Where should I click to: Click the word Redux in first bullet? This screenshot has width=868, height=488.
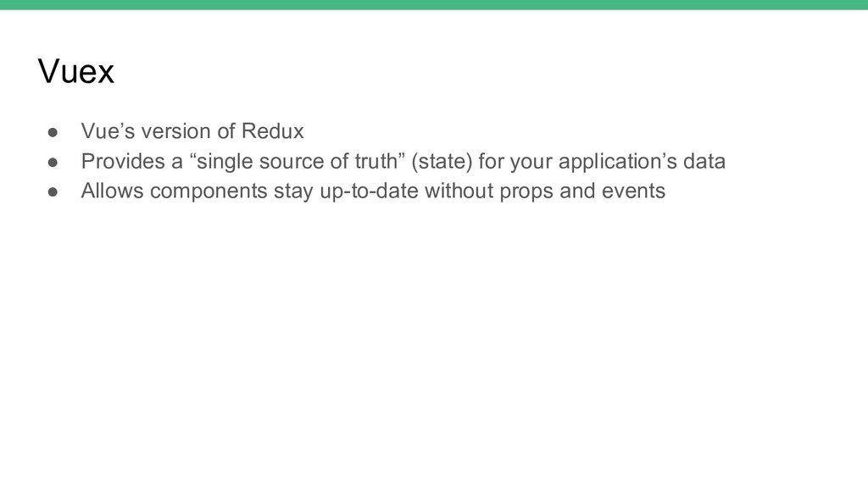[x=272, y=131]
